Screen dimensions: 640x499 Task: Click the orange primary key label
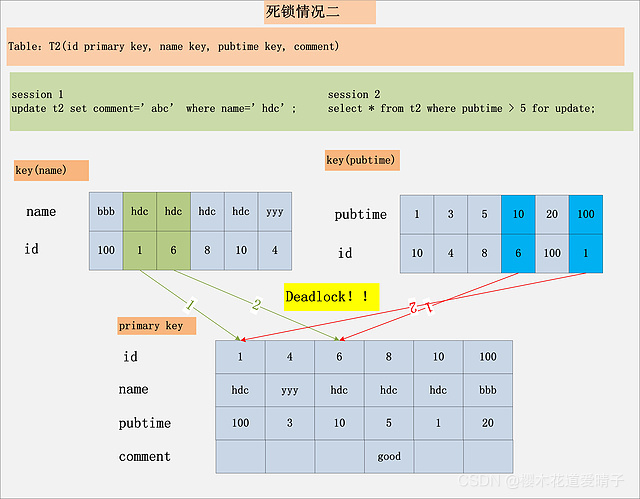156,326
